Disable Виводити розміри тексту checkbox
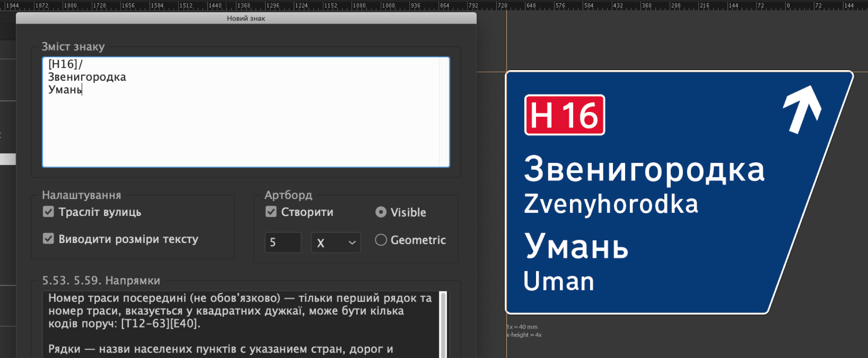This screenshot has height=358, width=868. tap(48, 239)
